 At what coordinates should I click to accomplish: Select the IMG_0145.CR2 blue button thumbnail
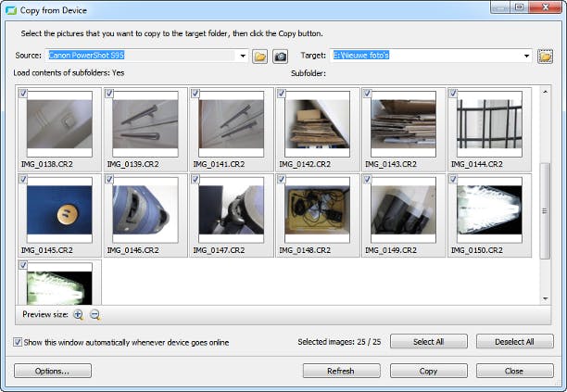(59, 209)
